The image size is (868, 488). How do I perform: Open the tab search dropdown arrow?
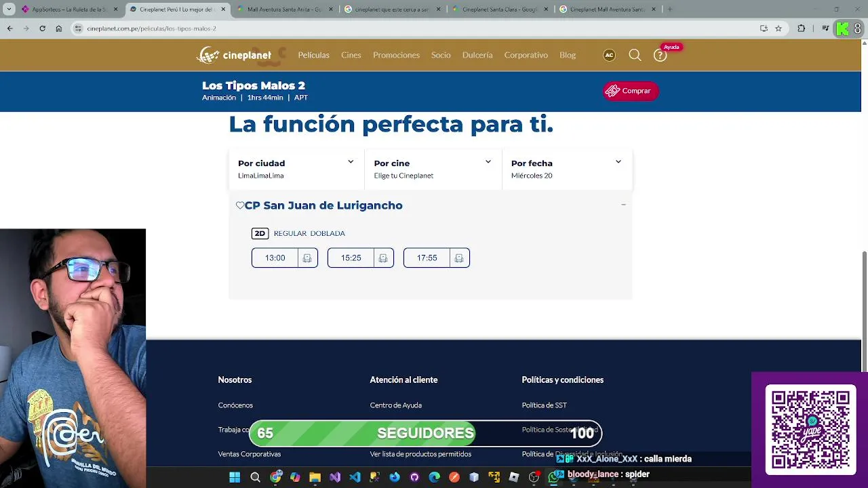coord(9,9)
